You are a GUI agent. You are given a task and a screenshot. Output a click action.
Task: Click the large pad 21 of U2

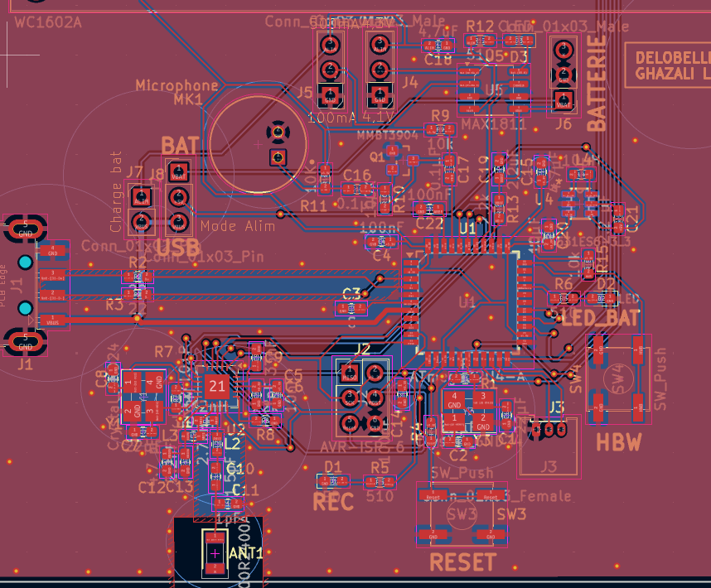[x=217, y=387]
